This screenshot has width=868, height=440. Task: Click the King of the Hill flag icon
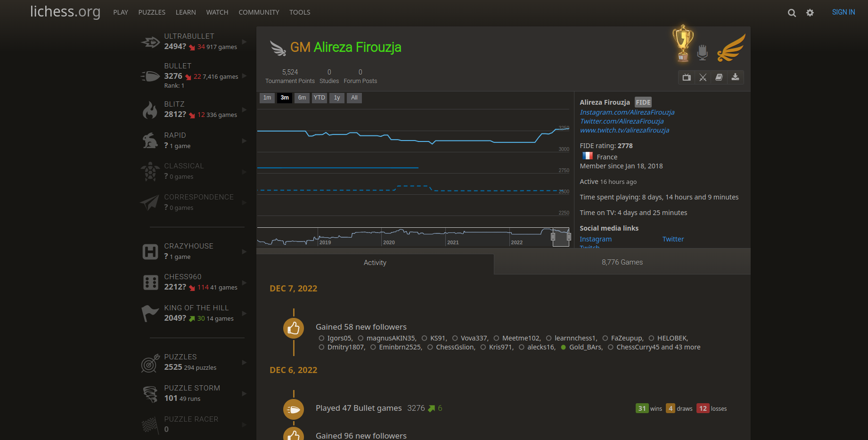coord(150,313)
